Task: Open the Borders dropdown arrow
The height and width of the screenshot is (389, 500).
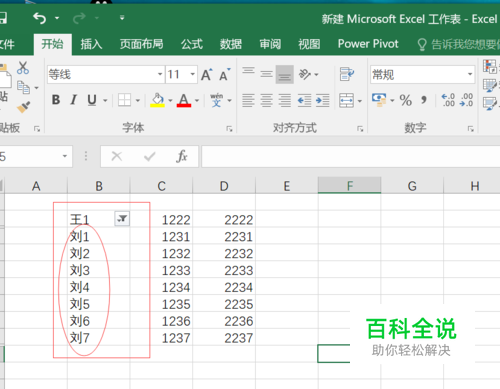Action: [x=137, y=100]
